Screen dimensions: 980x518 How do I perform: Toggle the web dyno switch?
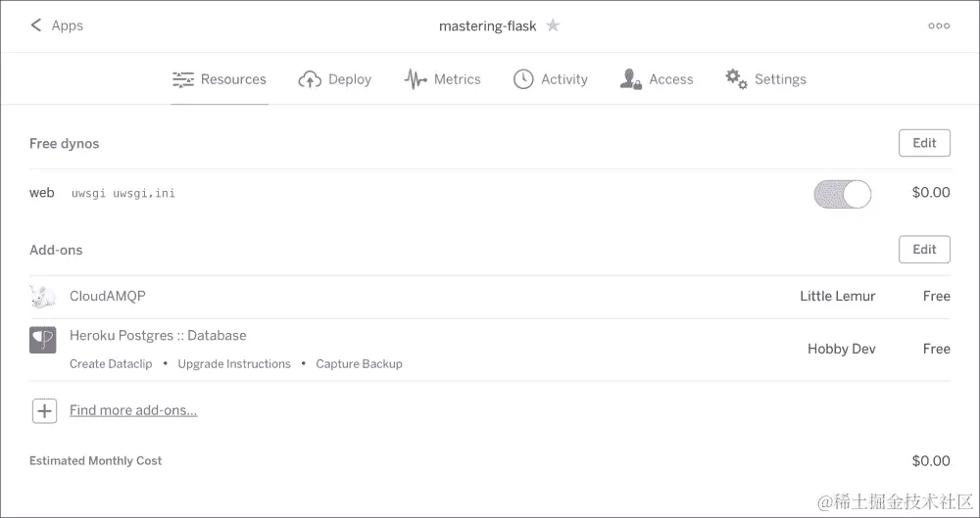click(x=842, y=194)
